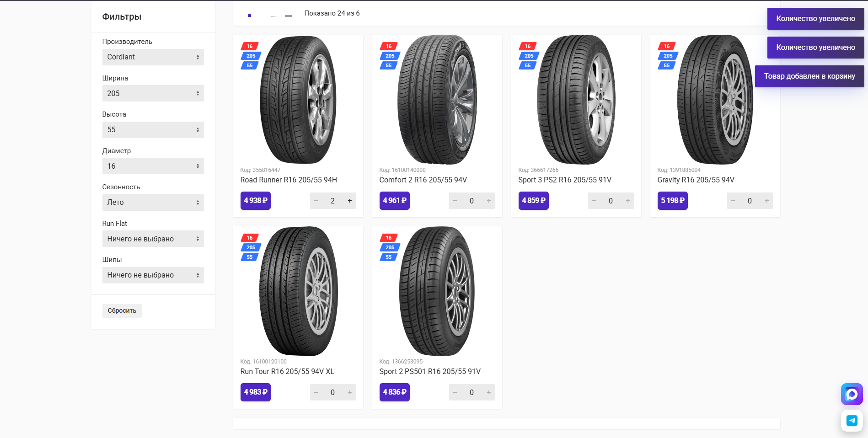
Task: Click plus icon for Sport 3 PS2
Action: click(628, 201)
